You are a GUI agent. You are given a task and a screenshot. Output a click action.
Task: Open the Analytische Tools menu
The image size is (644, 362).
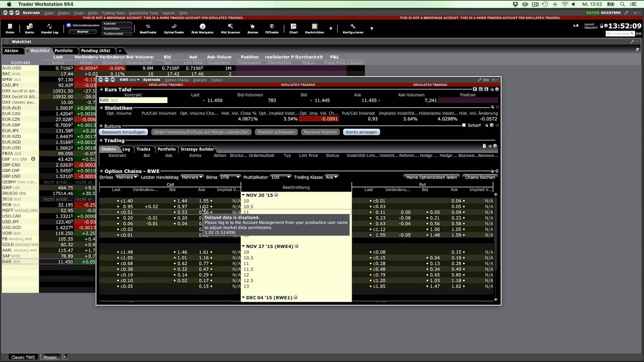pyautogui.click(x=143, y=13)
